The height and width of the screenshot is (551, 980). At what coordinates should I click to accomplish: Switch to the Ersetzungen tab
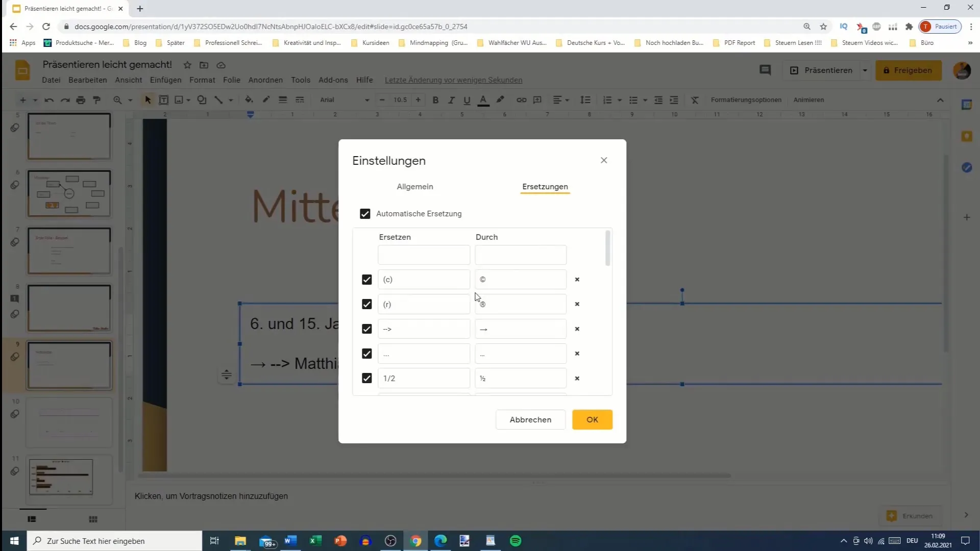[x=545, y=187]
